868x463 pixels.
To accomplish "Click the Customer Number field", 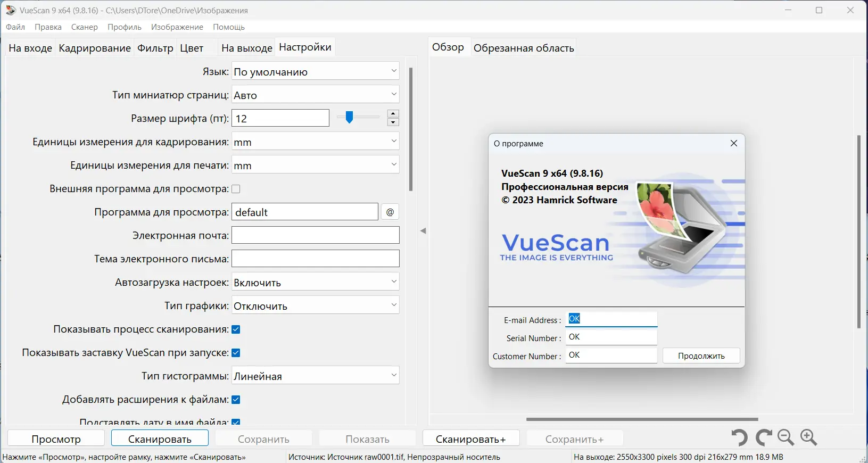I will (x=611, y=355).
